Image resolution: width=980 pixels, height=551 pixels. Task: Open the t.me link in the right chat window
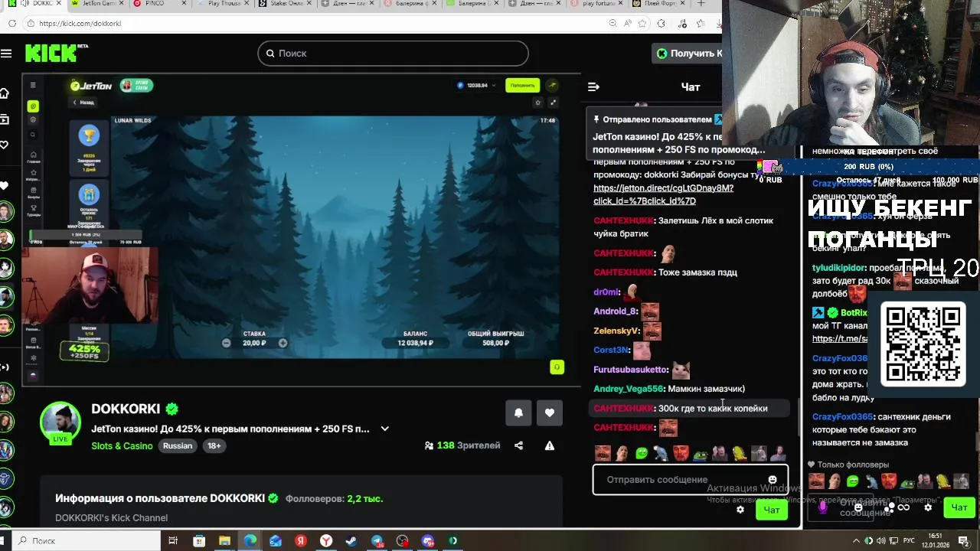pos(840,339)
